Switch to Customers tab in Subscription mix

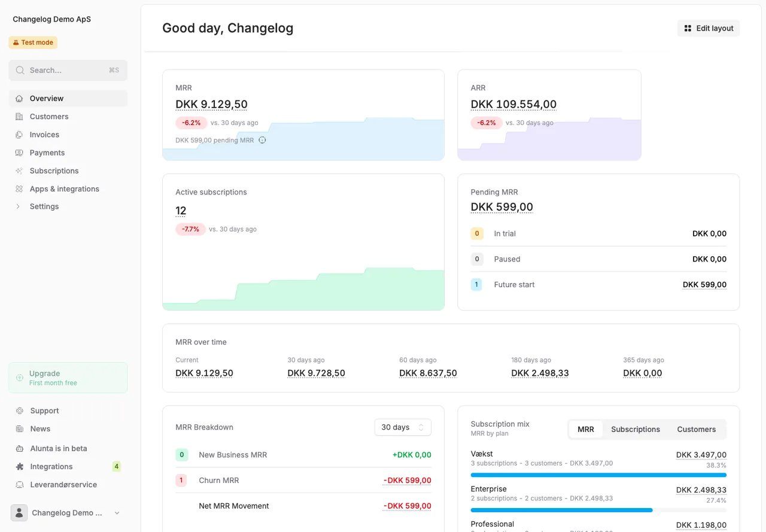click(x=697, y=429)
